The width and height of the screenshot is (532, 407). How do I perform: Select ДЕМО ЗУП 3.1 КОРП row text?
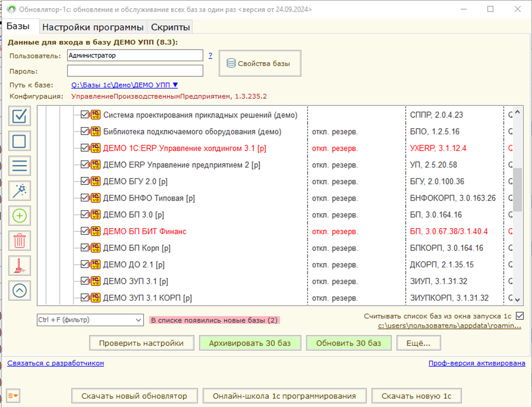(x=147, y=298)
